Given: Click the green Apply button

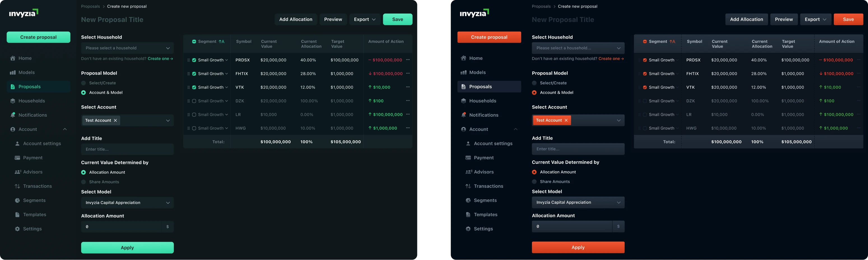Looking at the screenshot, I should coord(127,248).
